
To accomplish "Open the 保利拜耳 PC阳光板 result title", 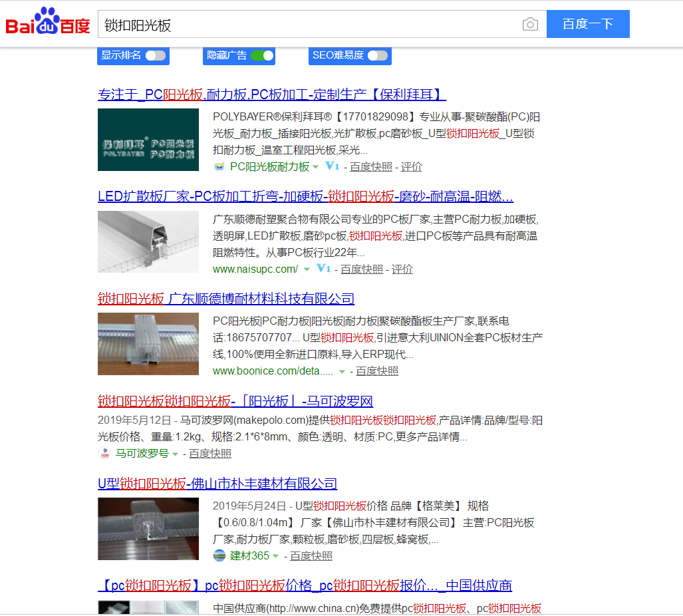I will [x=272, y=94].
